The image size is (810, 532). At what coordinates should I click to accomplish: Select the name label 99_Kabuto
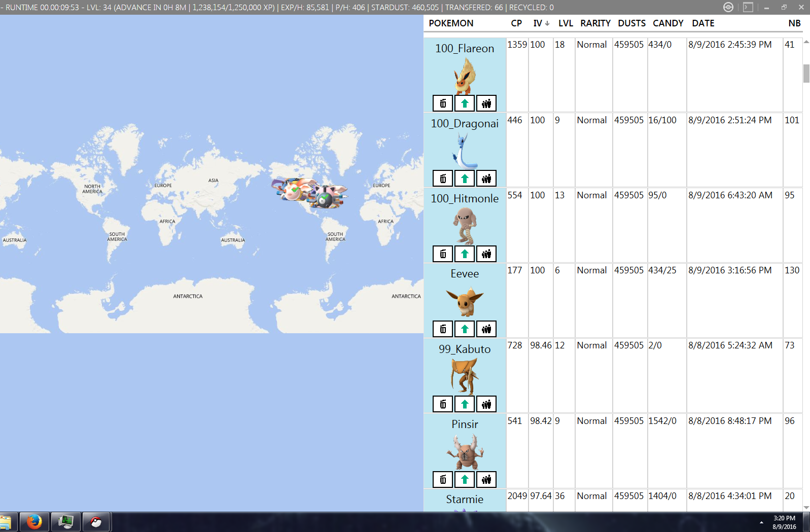coord(465,349)
